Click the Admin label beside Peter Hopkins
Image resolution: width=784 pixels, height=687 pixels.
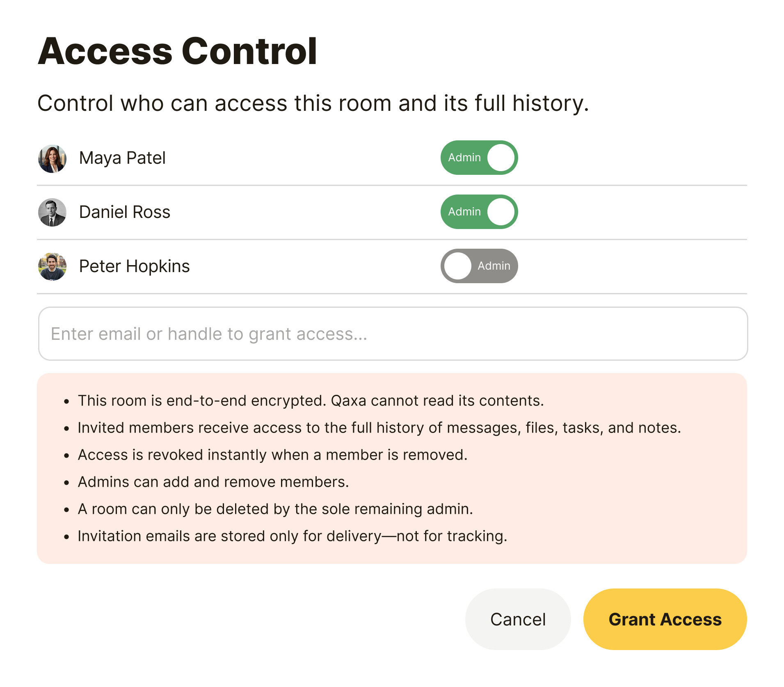pos(494,266)
